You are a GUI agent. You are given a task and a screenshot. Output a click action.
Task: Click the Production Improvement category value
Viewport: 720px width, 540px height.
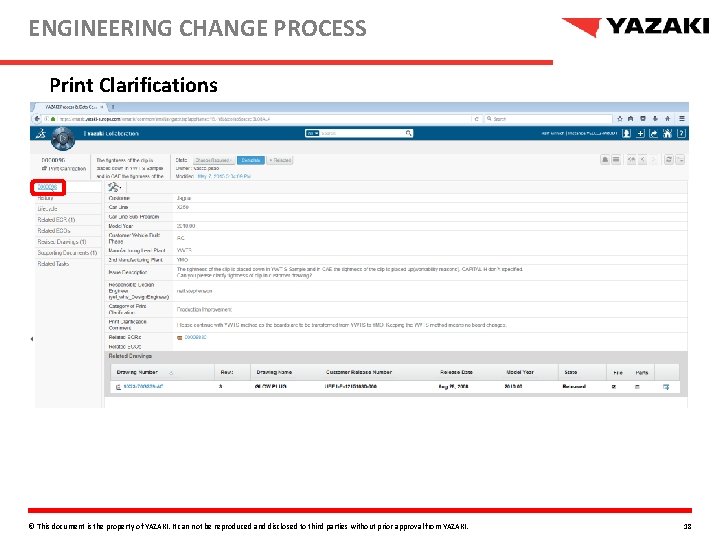coord(204,309)
